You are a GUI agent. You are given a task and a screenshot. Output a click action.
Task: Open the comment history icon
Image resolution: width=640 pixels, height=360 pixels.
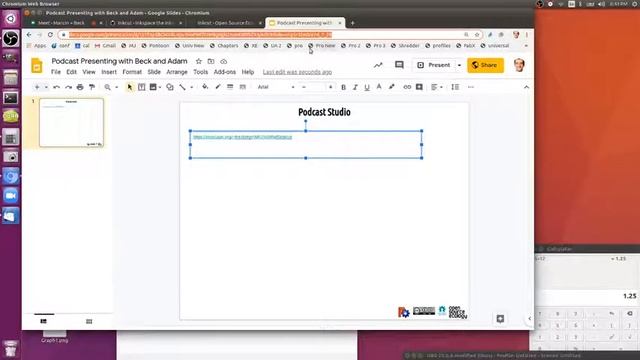coord(399,65)
